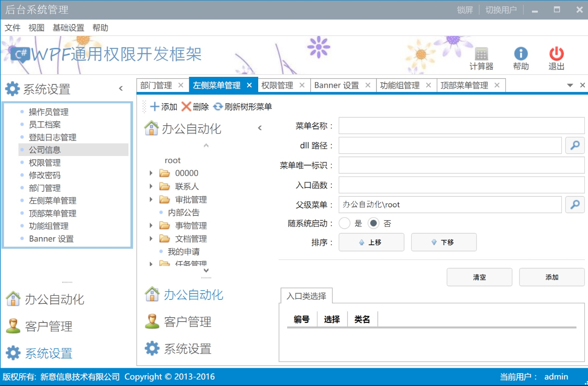Select 我的申请 in the tree

tap(184, 251)
